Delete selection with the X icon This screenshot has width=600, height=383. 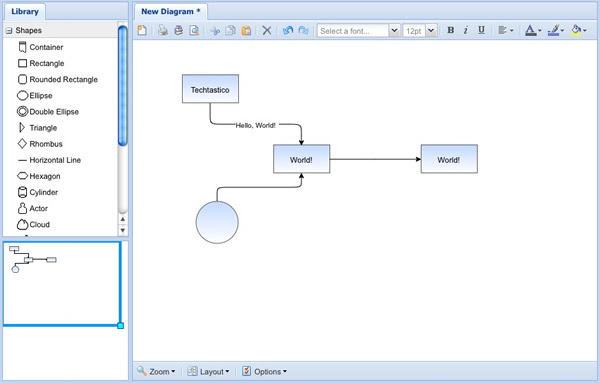tap(267, 31)
